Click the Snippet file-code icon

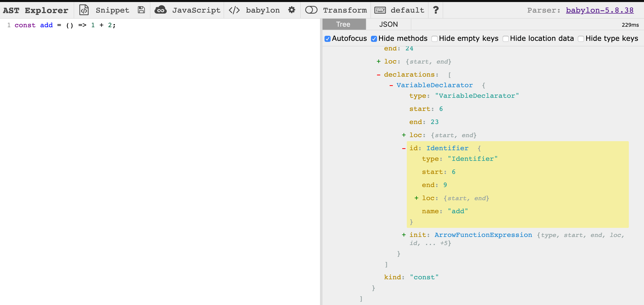pyautogui.click(x=84, y=10)
